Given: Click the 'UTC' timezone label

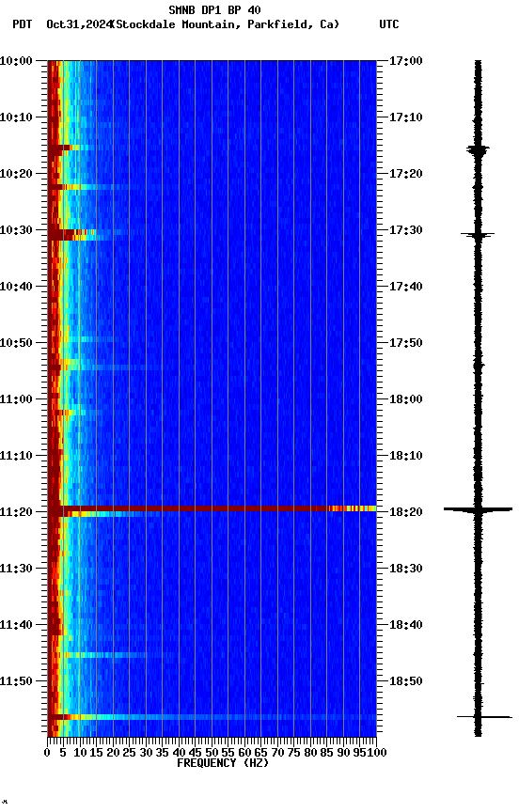Looking at the screenshot, I should click(388, 24).
